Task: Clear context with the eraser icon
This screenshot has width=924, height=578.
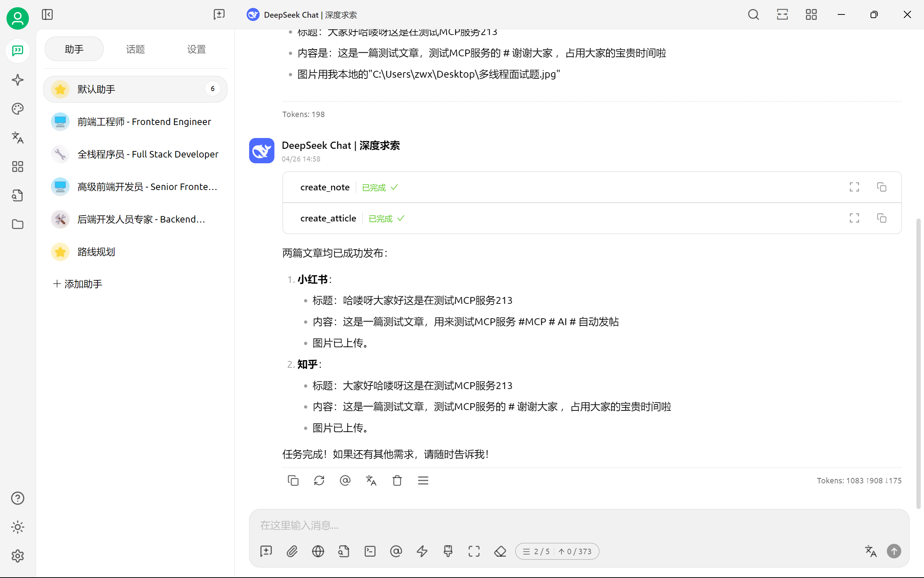Action: (x=500, y=551)
